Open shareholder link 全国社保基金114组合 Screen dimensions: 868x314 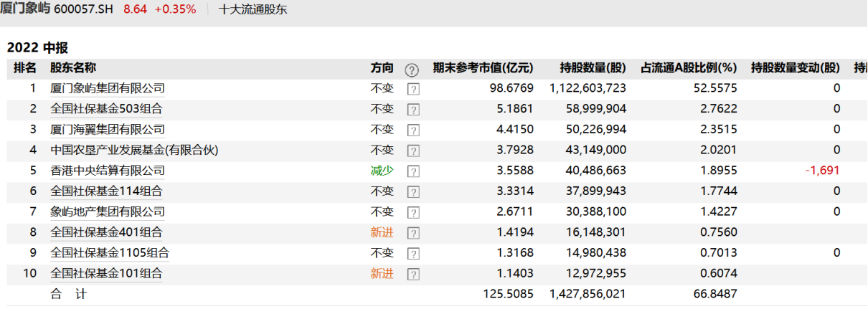[x=106, y=191]
